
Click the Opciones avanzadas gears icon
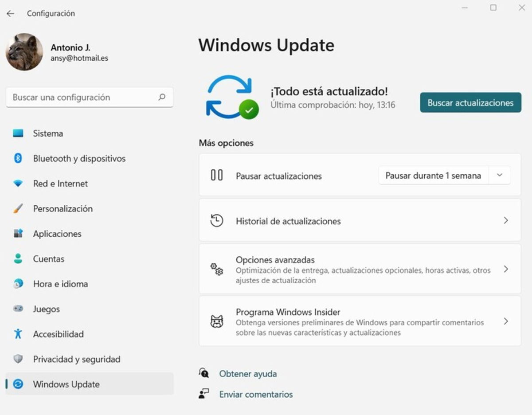coord(216,269)
